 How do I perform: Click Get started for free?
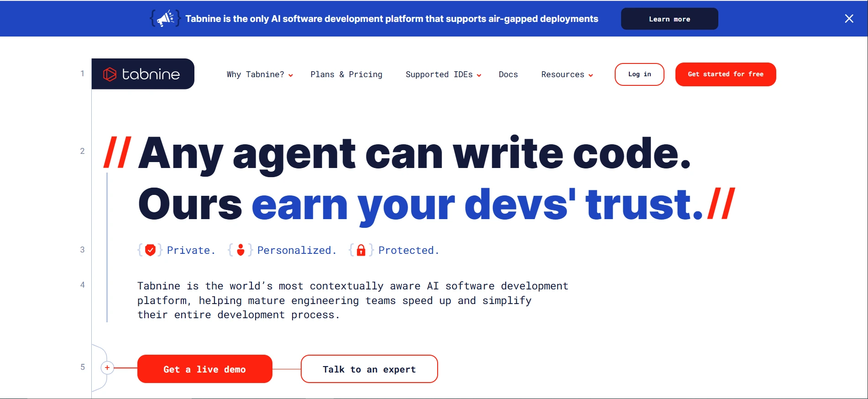coord(726,74)
